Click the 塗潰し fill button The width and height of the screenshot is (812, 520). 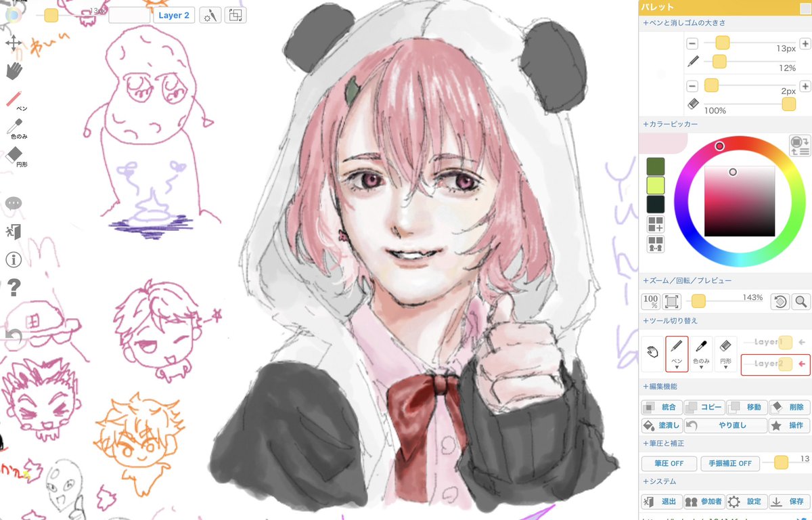tap(661, 426)
